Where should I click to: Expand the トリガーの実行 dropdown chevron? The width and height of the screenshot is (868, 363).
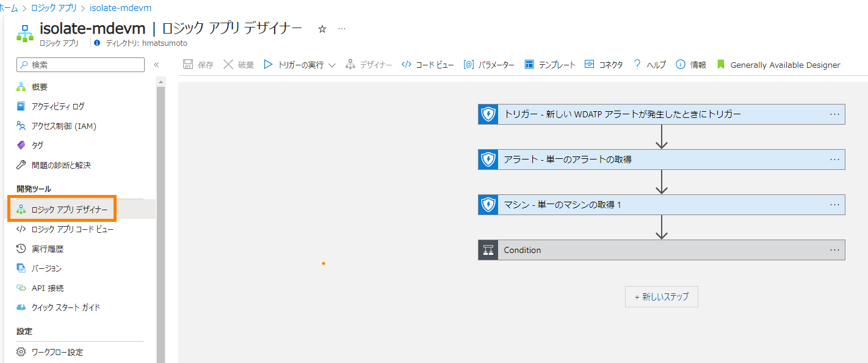pyautogui.click(x=332, y=65)
